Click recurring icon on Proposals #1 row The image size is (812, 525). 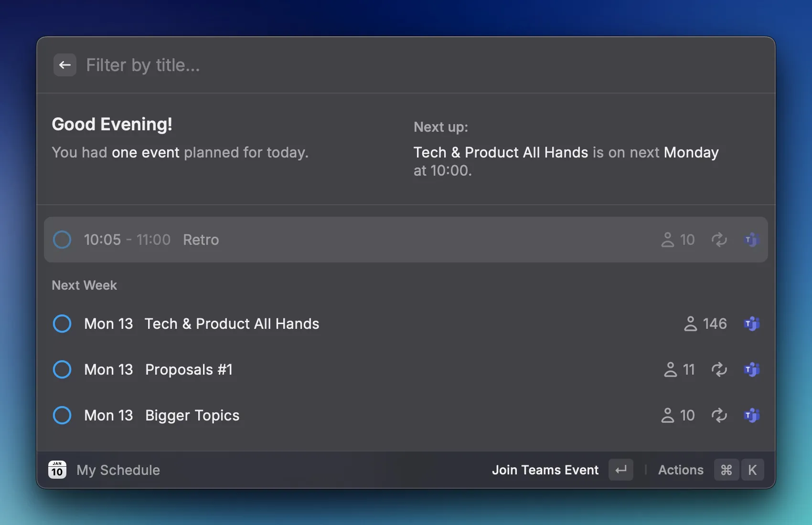(x=719, y=369)
